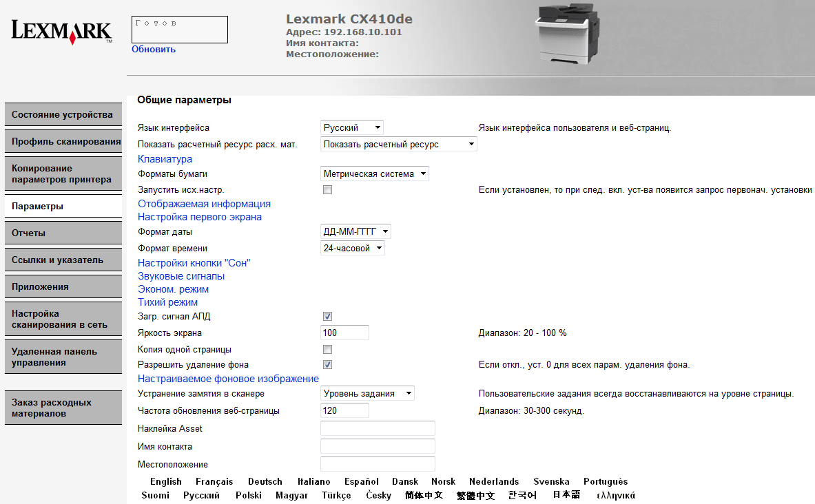The height and width of the screenshot is (504, 815).
Task: Toggle the Копия одной страницы checkbox
Action: coord(327,350)
